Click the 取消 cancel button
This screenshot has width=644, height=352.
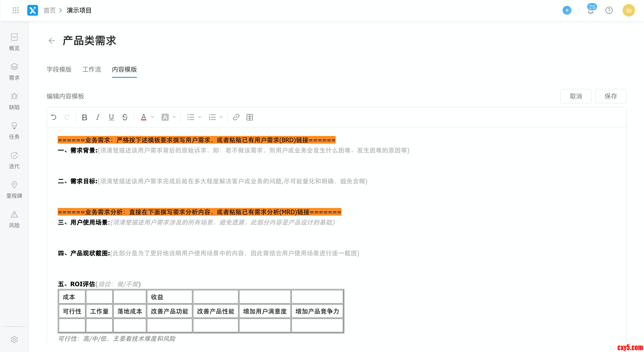tap(576, 96)
